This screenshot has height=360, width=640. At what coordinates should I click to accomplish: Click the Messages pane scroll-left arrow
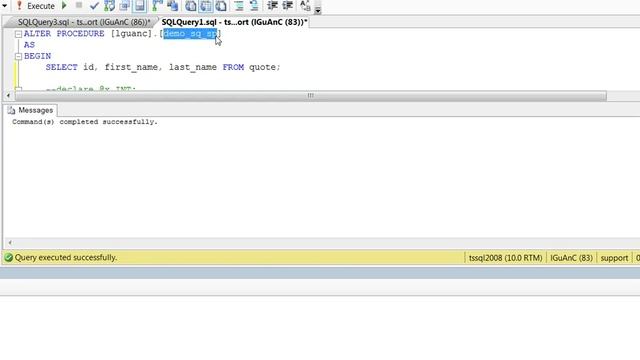pos(10,242)
